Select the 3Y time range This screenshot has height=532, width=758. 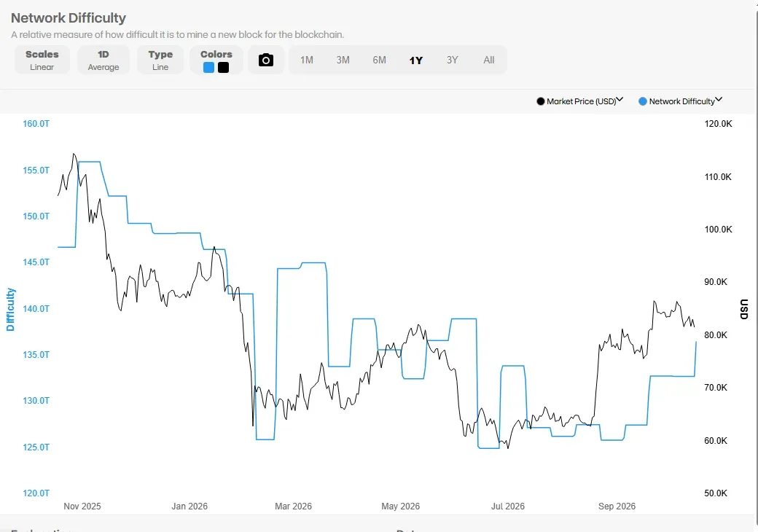point(452,60)
